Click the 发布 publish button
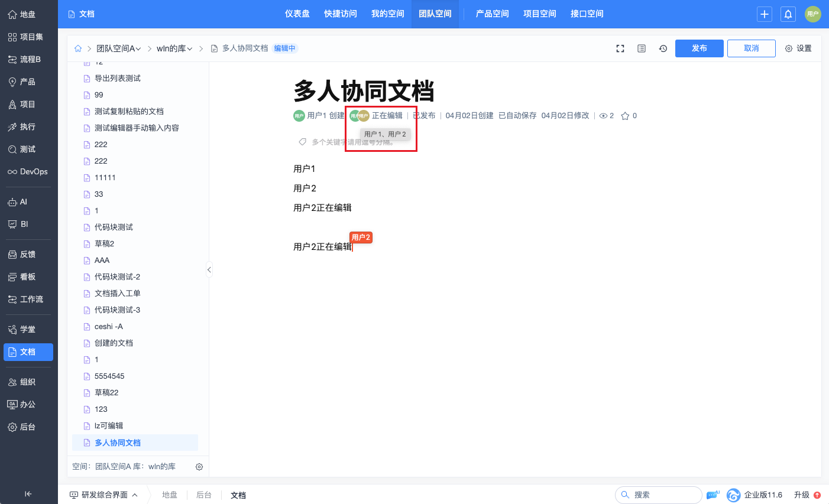The height and width of the screenshot is (504, 829). 700,48
